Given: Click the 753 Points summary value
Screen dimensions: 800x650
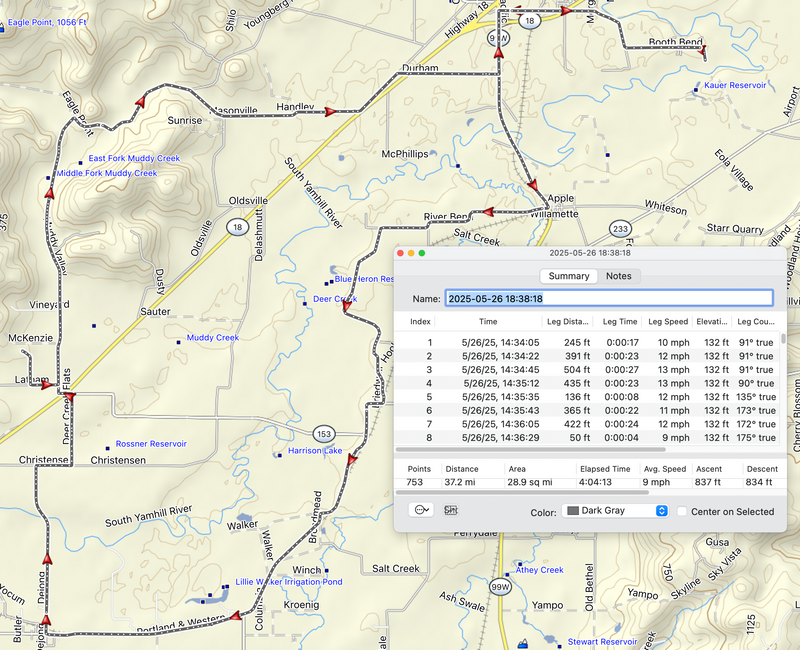Looking at the screenshot, I should pos(414,482).
